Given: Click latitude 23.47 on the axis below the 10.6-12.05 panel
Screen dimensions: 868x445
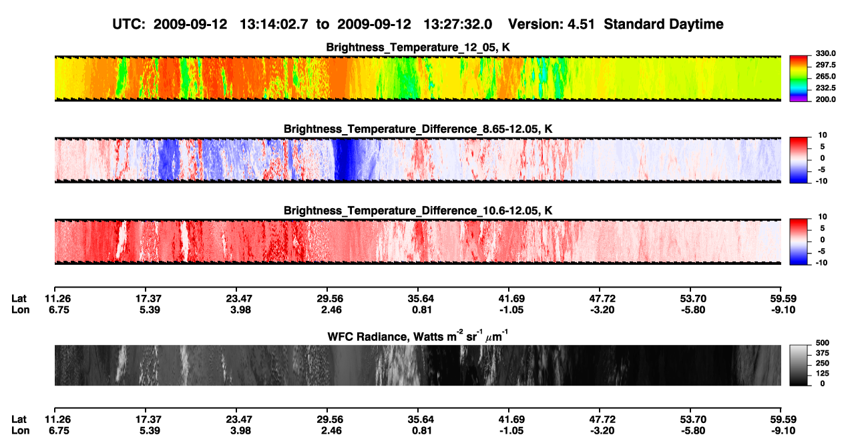Looking at the screenshot, I should [x=238, y=299].
